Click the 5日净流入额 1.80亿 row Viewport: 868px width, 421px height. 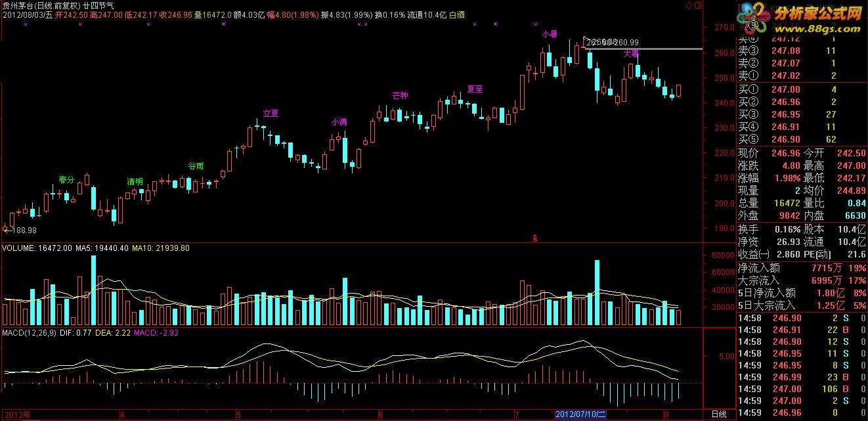[x=802, y=293]
